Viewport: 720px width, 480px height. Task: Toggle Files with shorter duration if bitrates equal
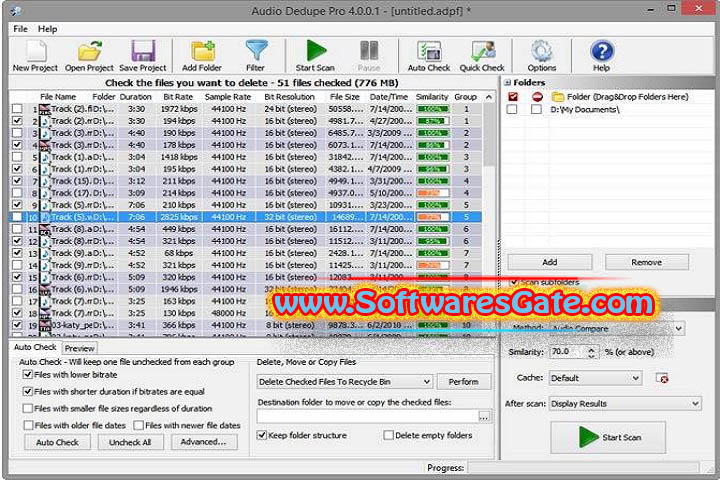(28, 391)
